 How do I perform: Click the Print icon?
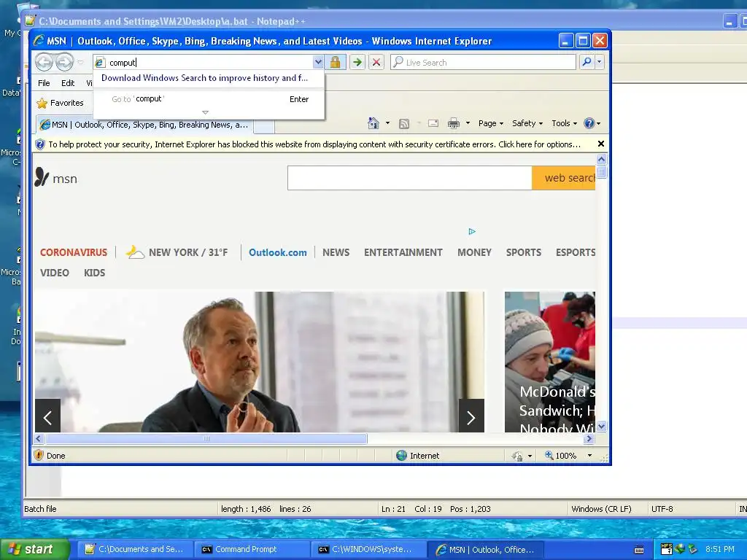(454, 124)
